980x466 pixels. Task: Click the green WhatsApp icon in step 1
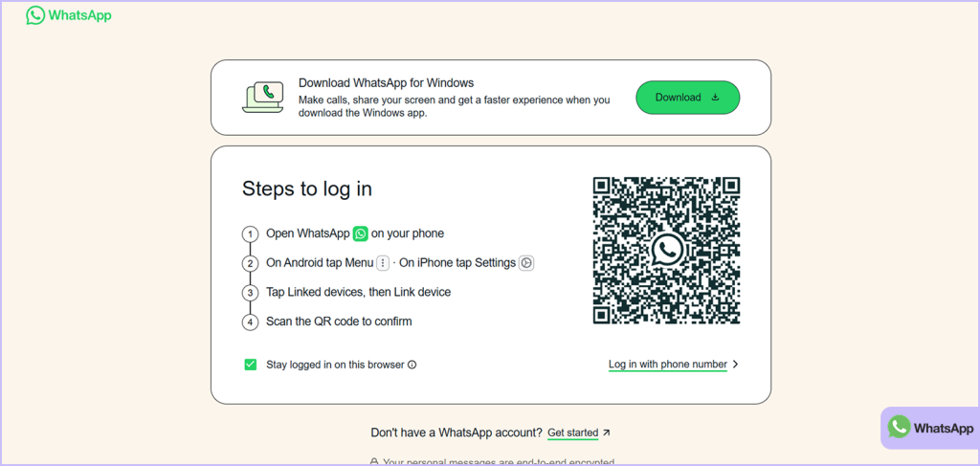pyautogui.click(x=360, y=233)
